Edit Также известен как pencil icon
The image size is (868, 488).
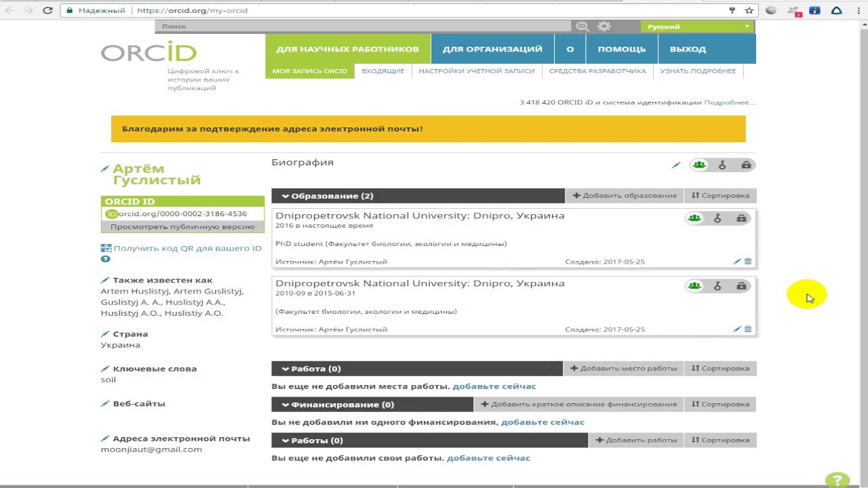pyautogui.click(x=105, y=280)
